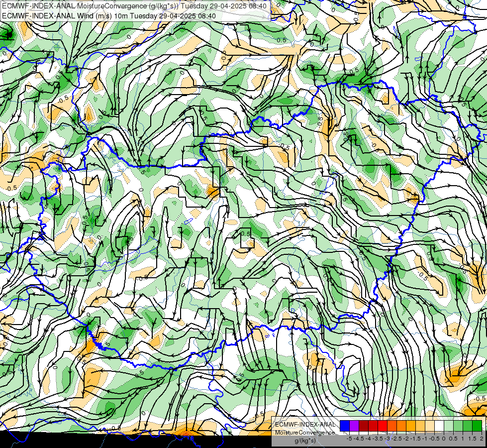Image resolution: width=487 pixels, height=448 pixels.
Task: Click the Wind (m/s) 10m title line
Action: pyautogui.click(x=109, y=16)
